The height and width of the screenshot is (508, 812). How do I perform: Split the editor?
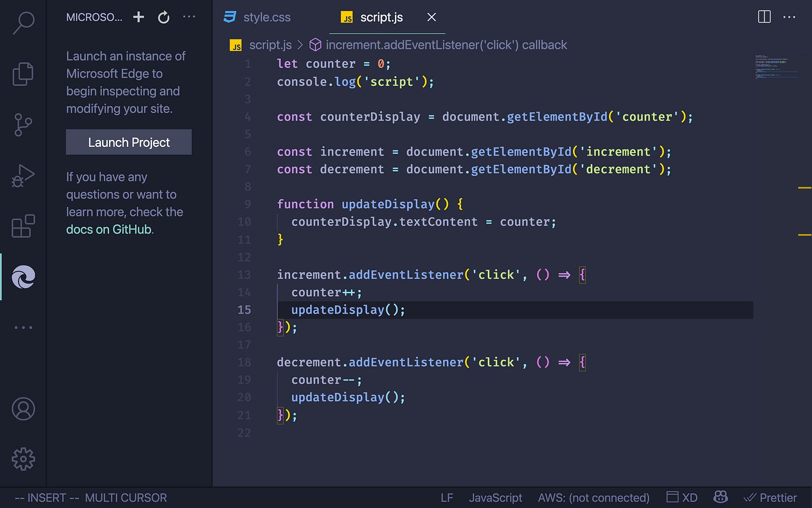point(764,17)
